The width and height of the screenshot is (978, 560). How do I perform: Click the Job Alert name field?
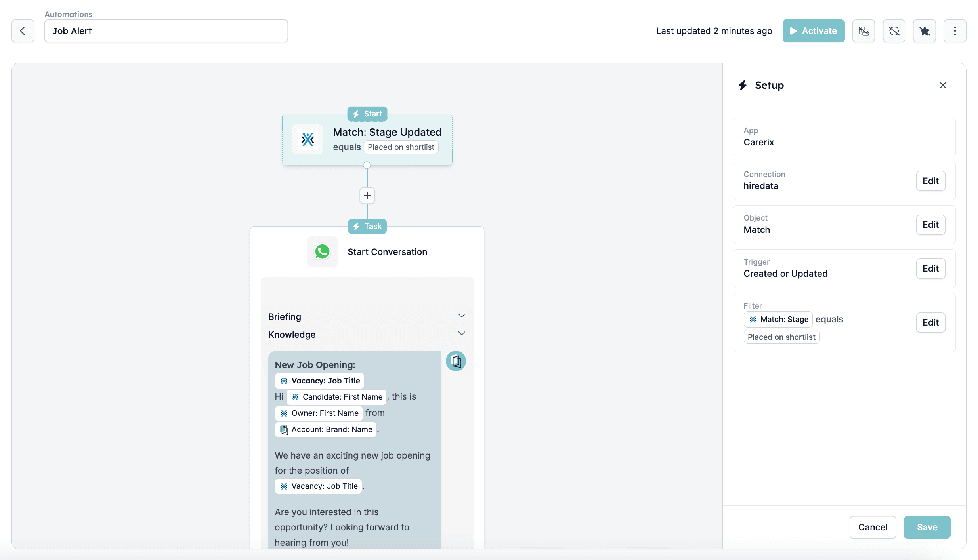(x=166, y=31)
